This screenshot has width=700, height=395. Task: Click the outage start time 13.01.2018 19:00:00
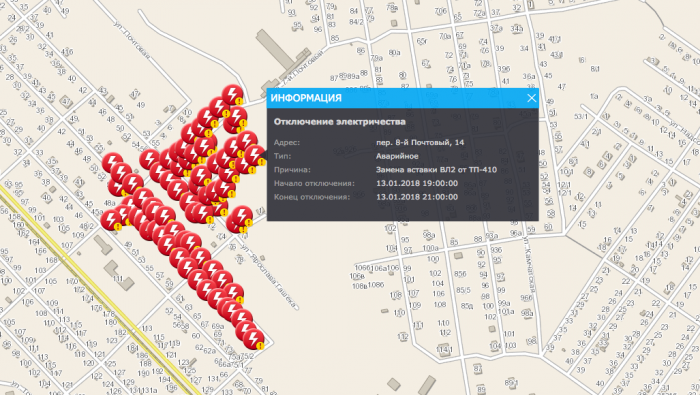[x=417, y=183]
